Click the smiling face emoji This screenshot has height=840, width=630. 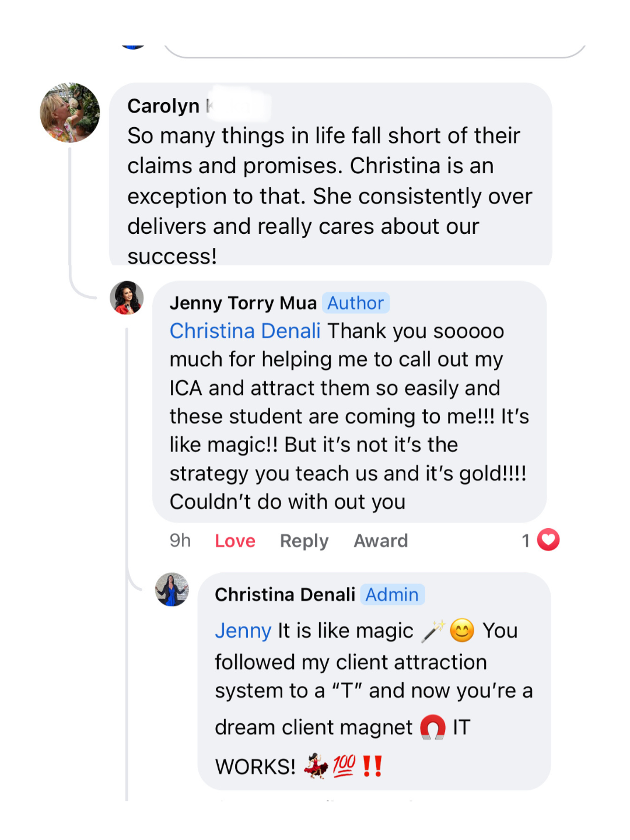(462, 631)
